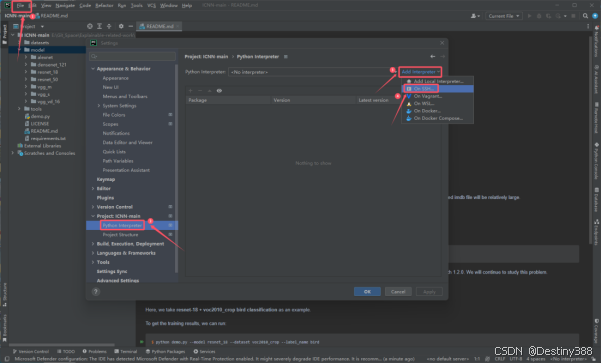Expand the Tools settings group
The width and height of the screenshot is (602, 363).
(93, 262)
